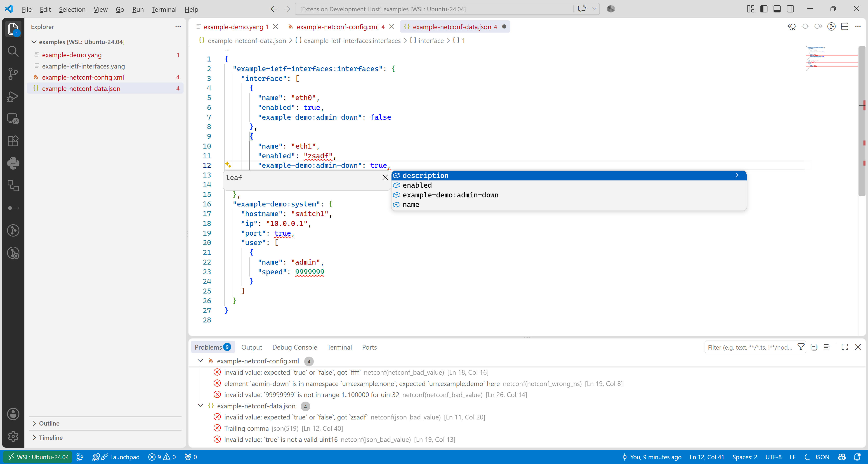The image size is (868, 464).
Task: Open Customize Layout button
Action: tap(750, 9)
